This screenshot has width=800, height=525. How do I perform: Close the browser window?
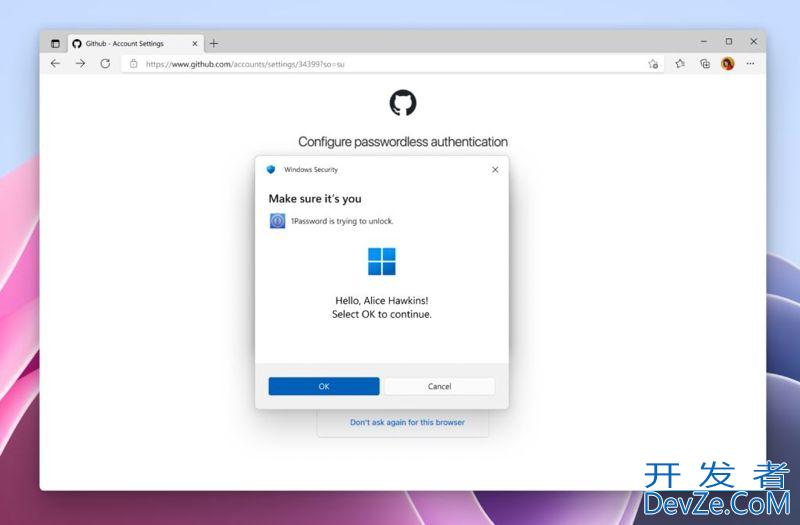coord(754,41)
